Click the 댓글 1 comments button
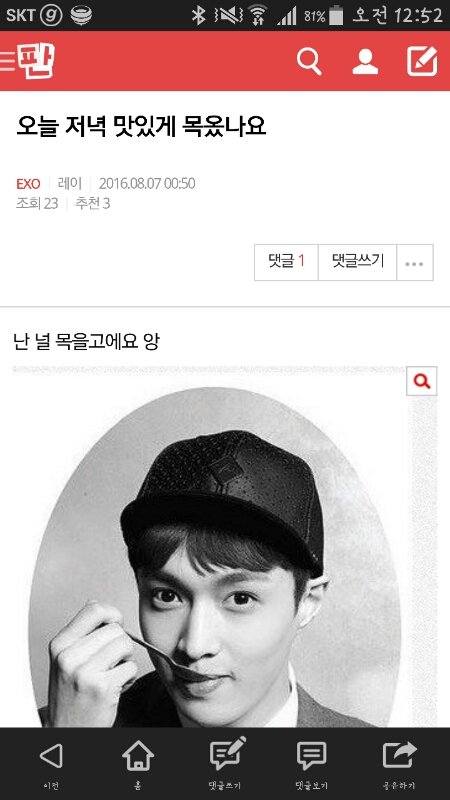This screenshot has height=800, width=450. coord(286,262)
